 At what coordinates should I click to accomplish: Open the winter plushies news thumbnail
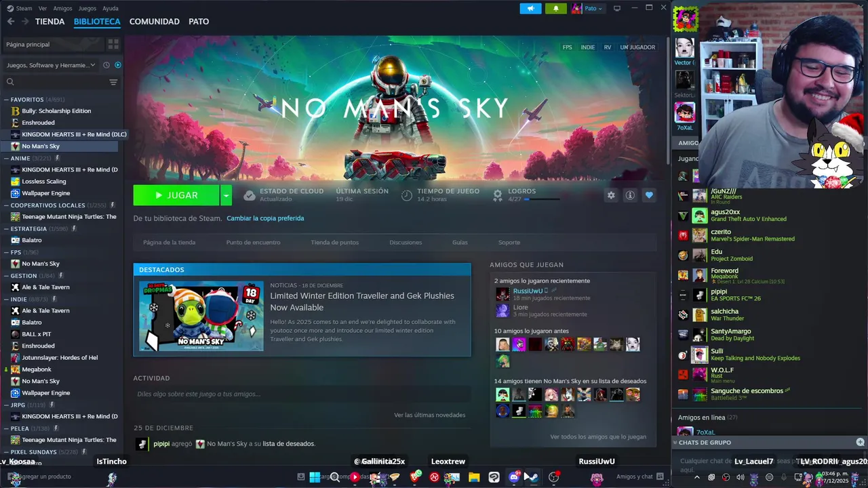point(201,316)
